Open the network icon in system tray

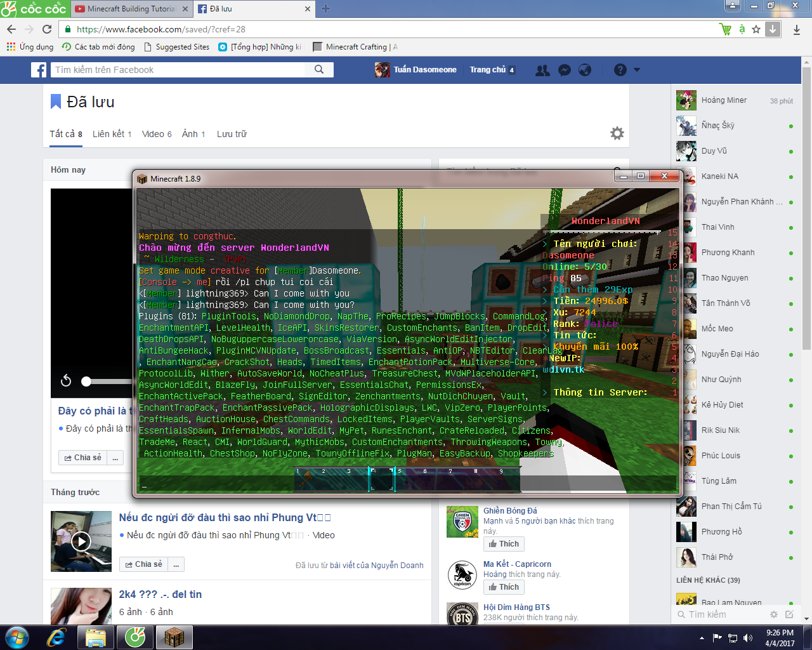pyautogui.click(x=733, y=638)
